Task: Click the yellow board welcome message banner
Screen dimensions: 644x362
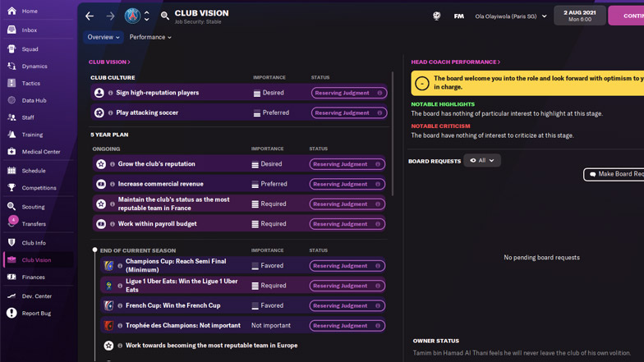Action: click(x=527, y=83)
